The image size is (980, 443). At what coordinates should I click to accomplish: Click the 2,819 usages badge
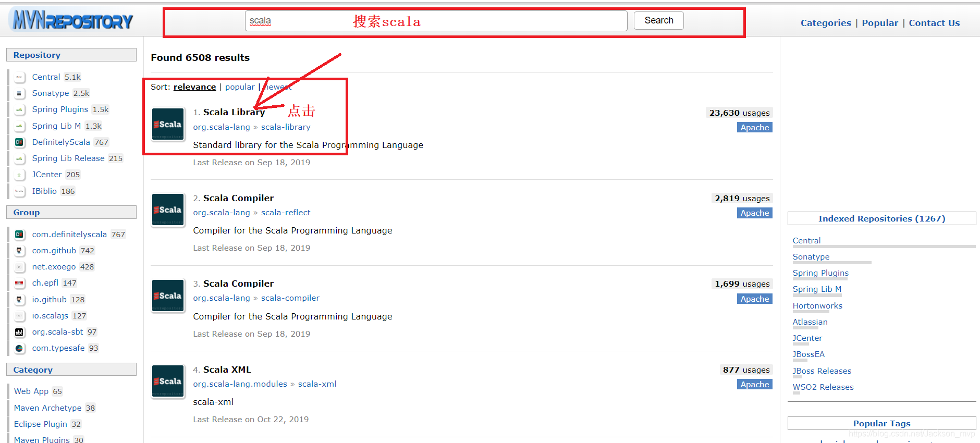[742, 199]
